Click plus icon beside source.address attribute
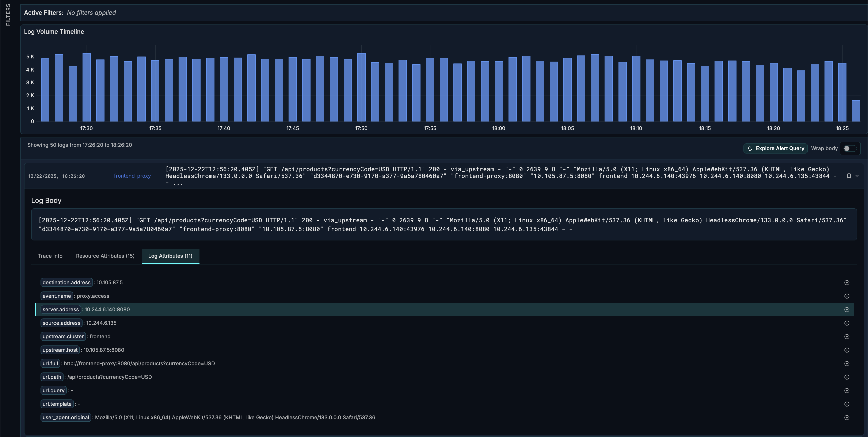 click(x=846, y=323)
